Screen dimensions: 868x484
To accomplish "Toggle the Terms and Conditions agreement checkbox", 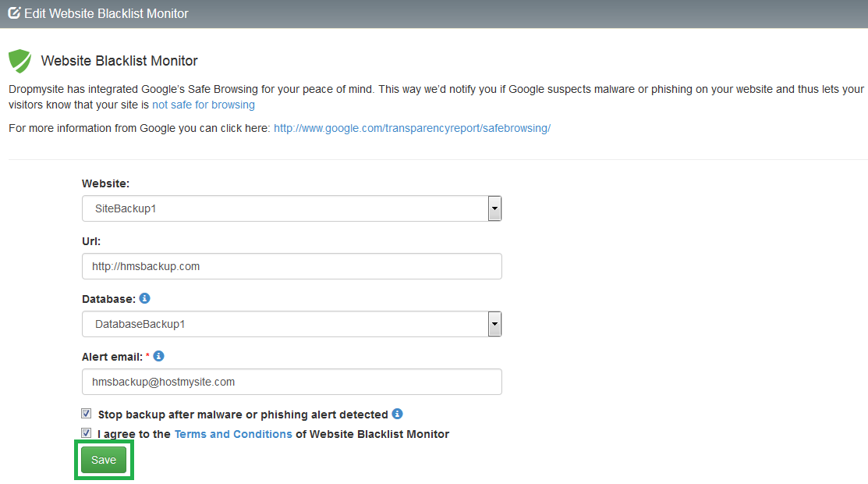I will [87, 433].
